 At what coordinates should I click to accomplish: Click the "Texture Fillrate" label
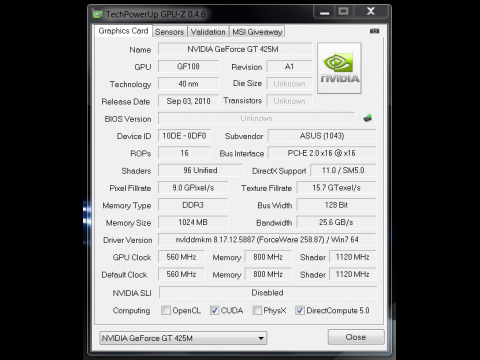[266, 188]
